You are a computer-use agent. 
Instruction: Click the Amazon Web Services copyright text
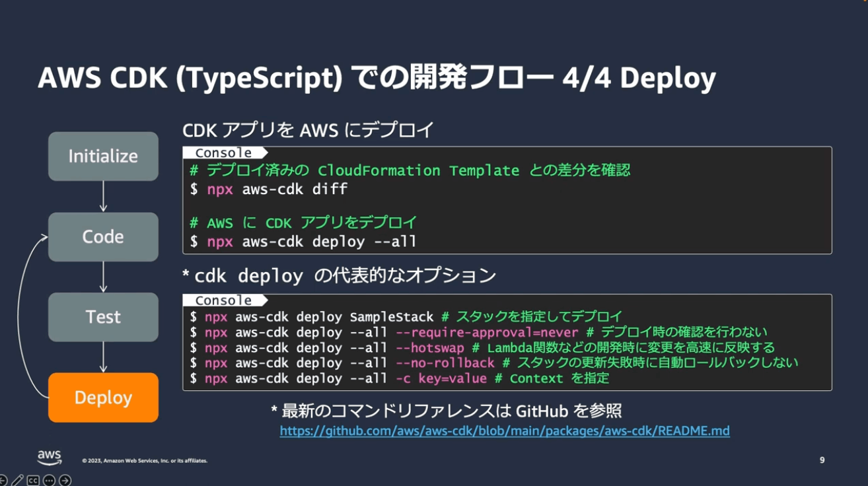[144, 461]
